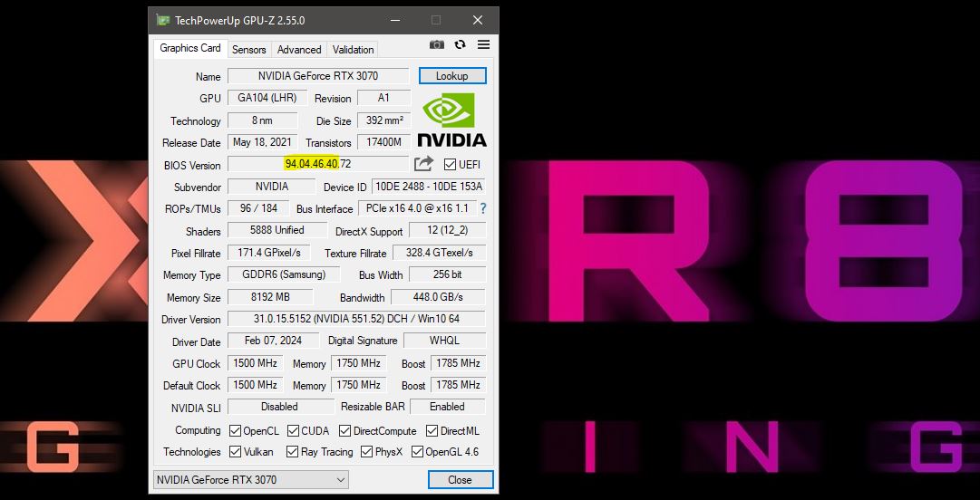
Task: Click the Default Clock value 1500 MHz
Action: (x=255, y=385)
